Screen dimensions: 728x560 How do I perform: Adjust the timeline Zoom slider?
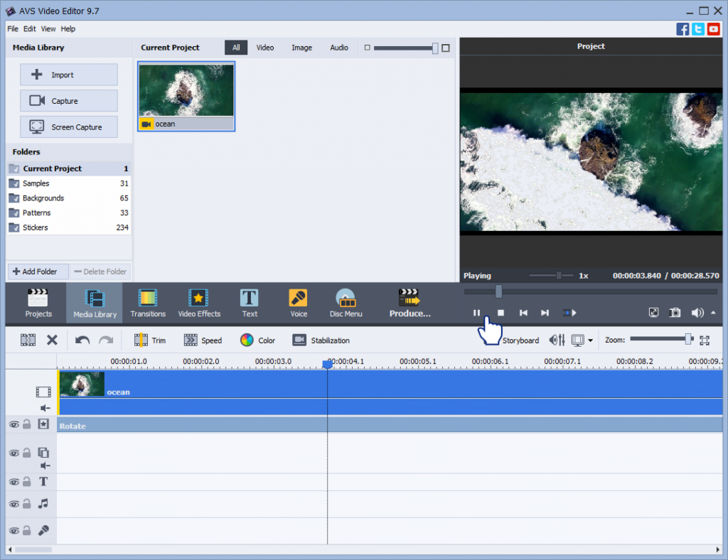point(687,340)
